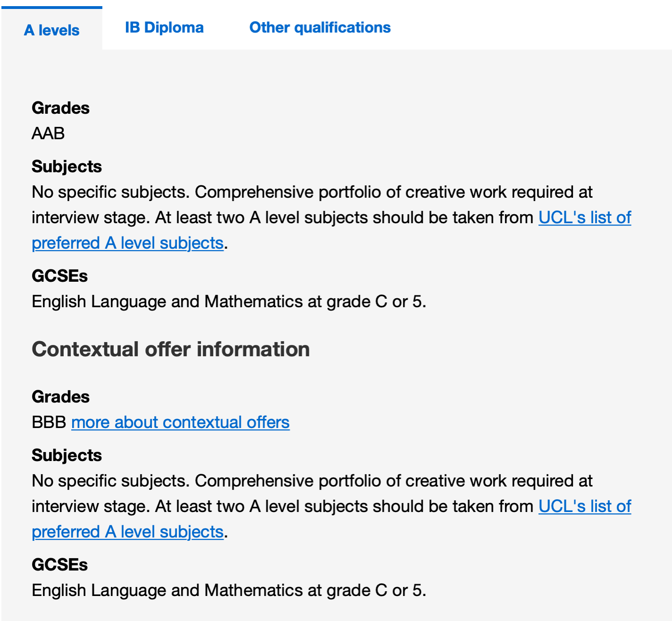
Task: Click 'UCL's list of' link under AAB subjects
Action: 585,218
